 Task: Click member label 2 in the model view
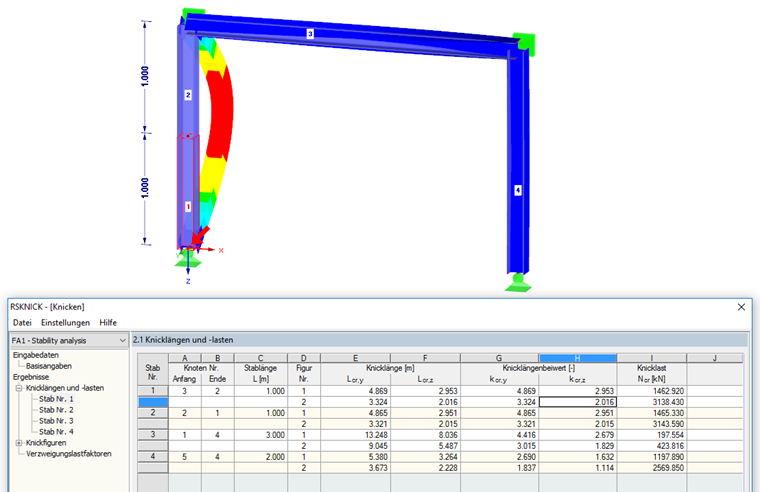[x=188, y=95]
